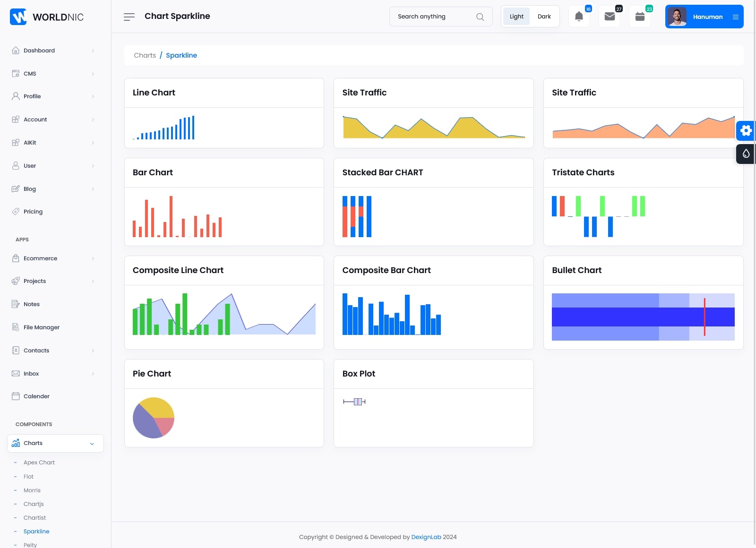Open the Apex Chart submenu item
Viewport: 756px width, 548px height.
pyautogui.click(x=39, y=462)
